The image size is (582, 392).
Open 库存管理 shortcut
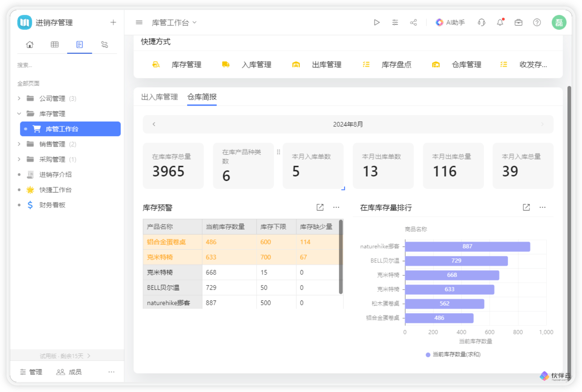pos(177,65)
